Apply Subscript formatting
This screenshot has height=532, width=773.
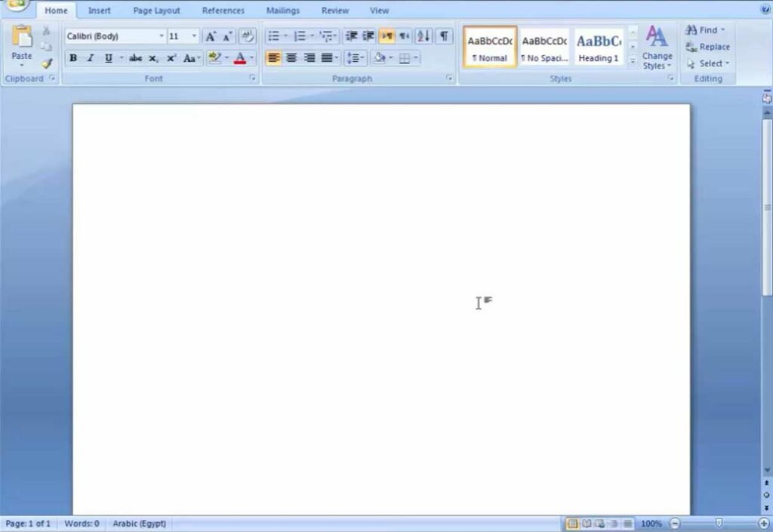click(153, 58)
